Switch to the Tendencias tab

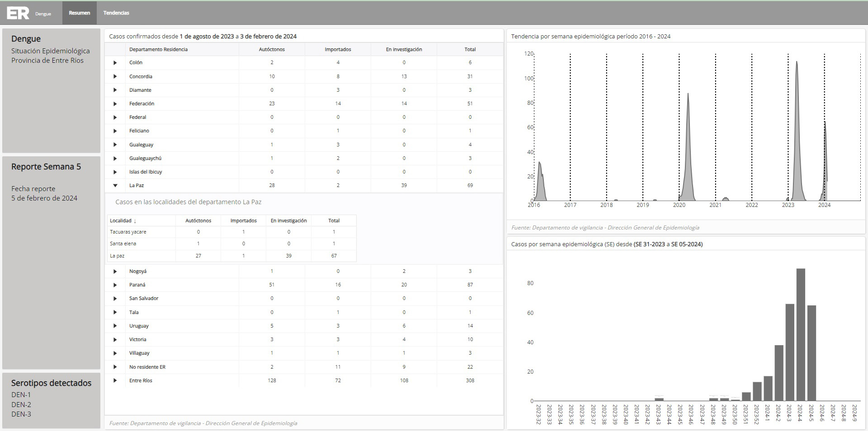click(116, 13)
